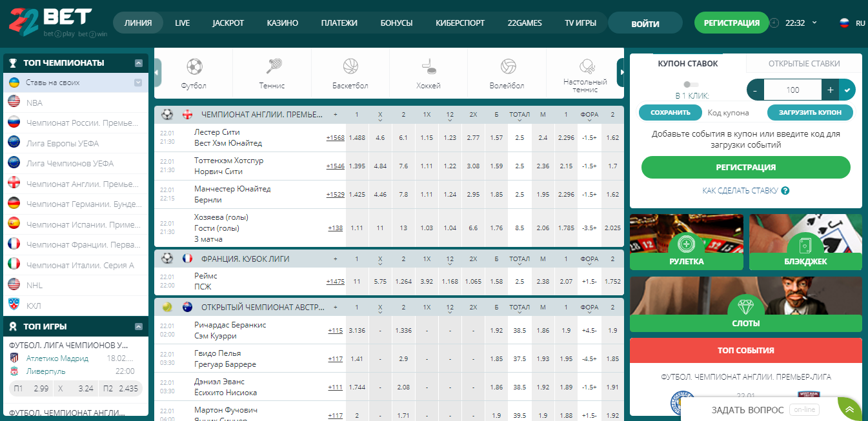Viewport: 868px width, 421px height.
Task: Select the Table tennis sport icon
Action: pyautogui.click(x=587, y=65)
